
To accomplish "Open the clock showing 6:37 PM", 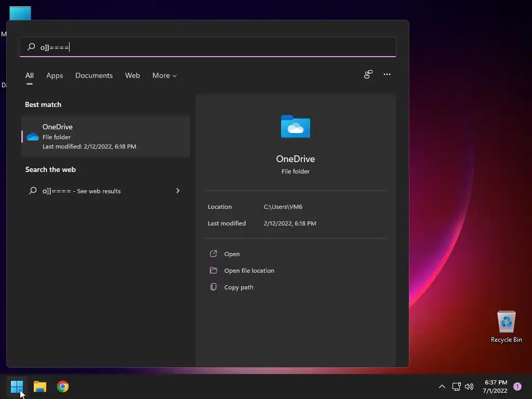I will [x=495, y=387].
